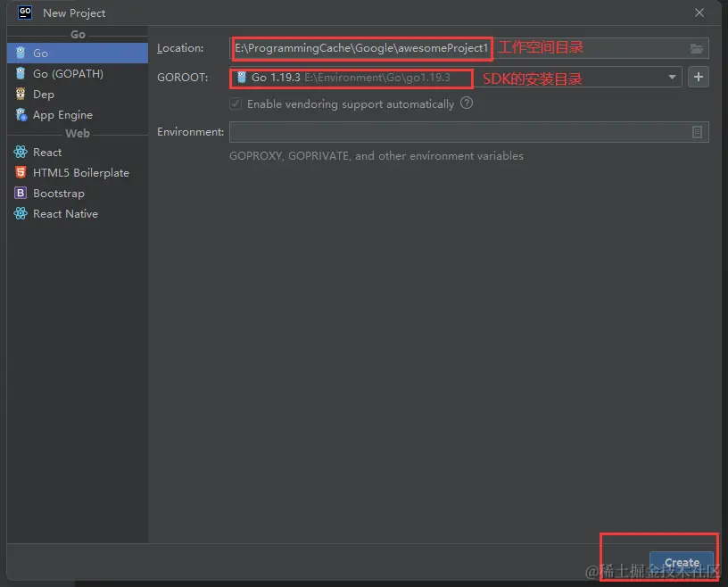
Task: Toggle Enable vendoring support automatically
Action: click(x=236, y=103)
